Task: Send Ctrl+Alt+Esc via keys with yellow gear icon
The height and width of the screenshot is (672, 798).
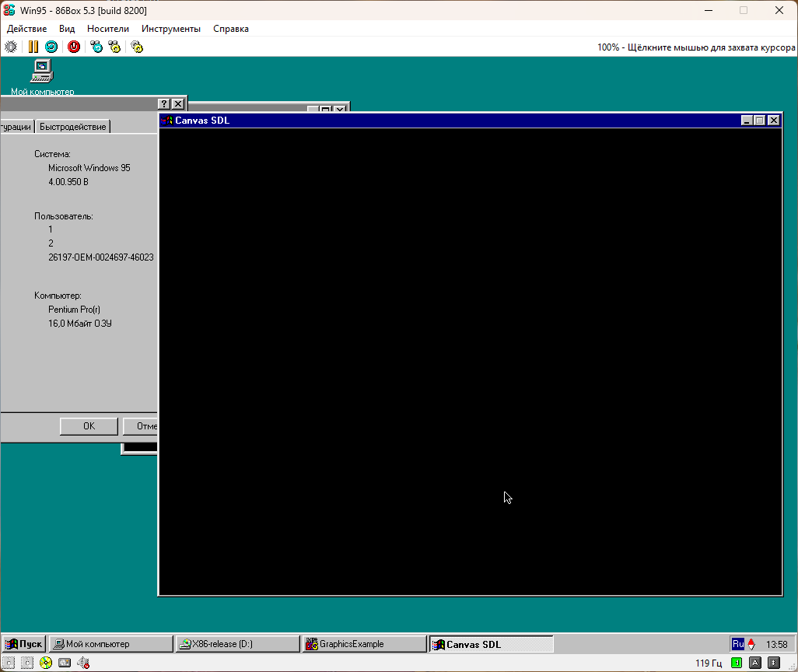Action: [x=114, y=47]
